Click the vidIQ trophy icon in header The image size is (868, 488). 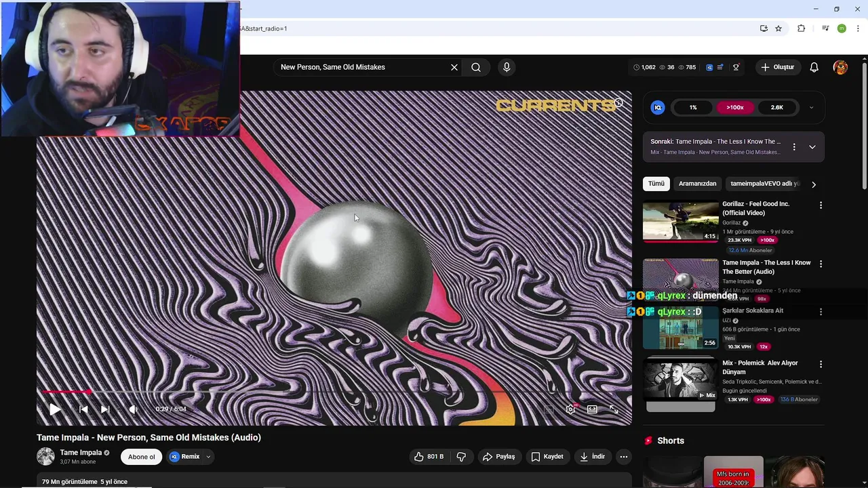click(736, 67)
